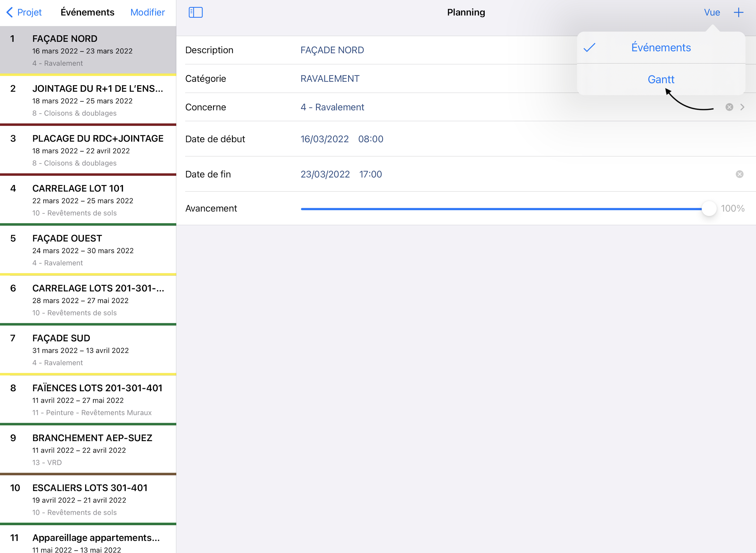
Task: Clear the Date de fin value
Action: 739,174
